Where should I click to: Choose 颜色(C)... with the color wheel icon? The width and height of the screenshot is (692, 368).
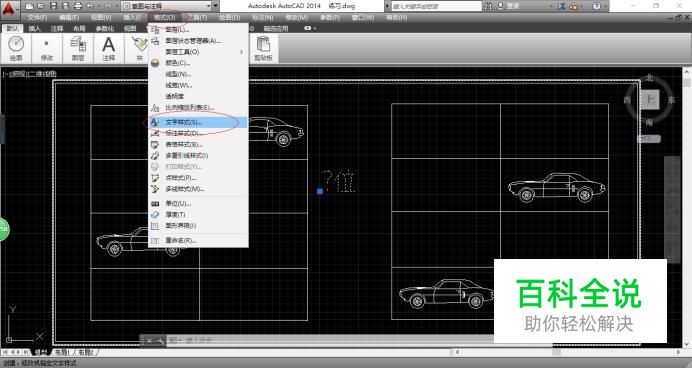(x=198, y=63)
